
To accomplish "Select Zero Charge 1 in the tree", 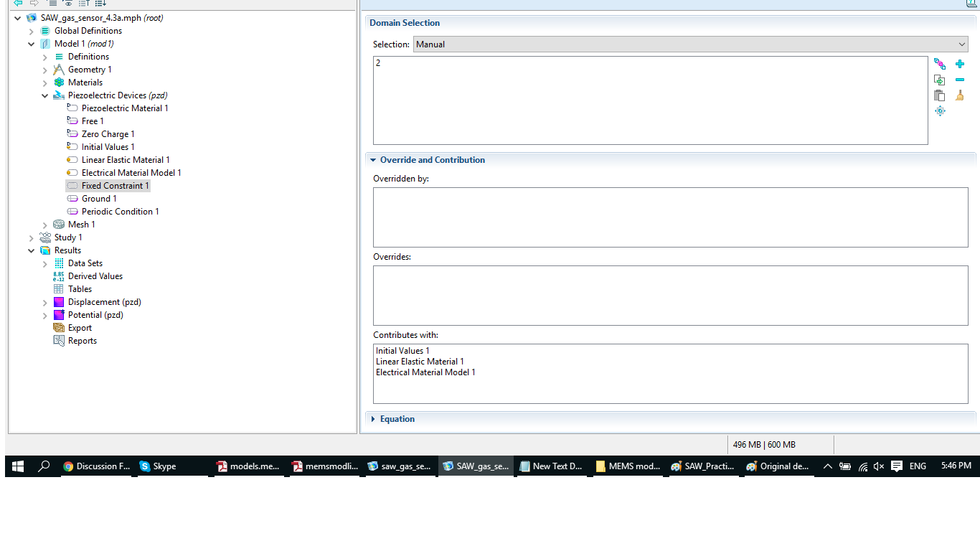I will pos(108,134).
